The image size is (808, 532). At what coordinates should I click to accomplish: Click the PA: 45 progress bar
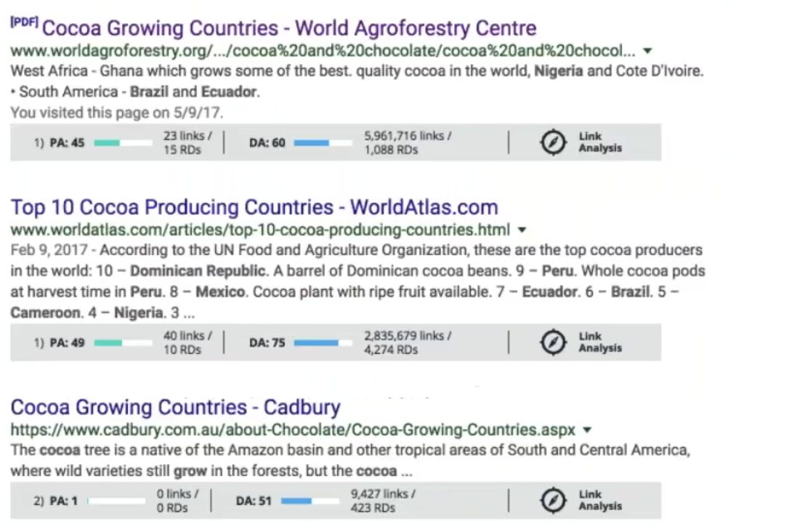coord(123,142)
